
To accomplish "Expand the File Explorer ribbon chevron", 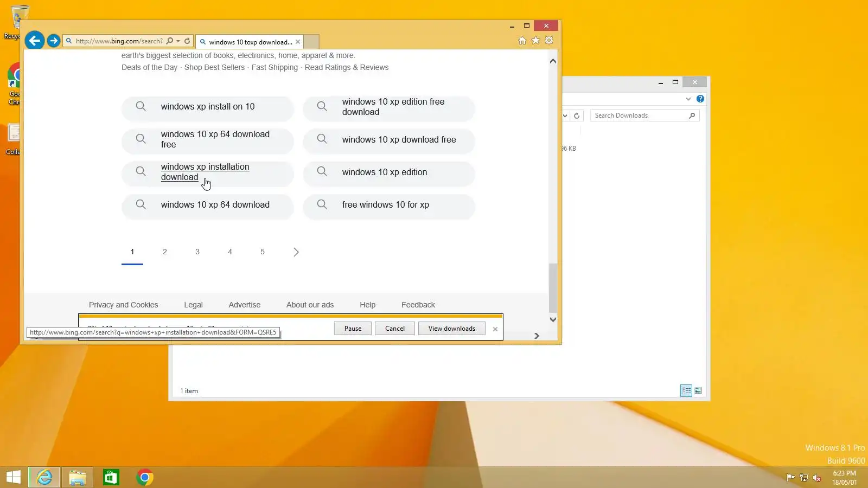I will click(688, 99).
